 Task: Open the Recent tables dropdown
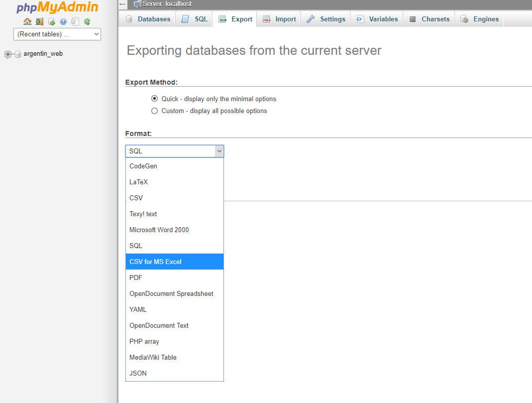57,34
